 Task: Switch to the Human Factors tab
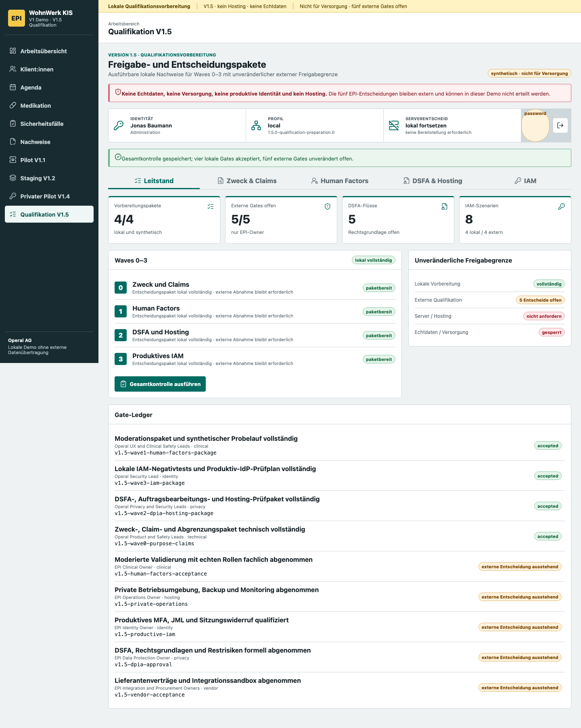coord(340,181)
